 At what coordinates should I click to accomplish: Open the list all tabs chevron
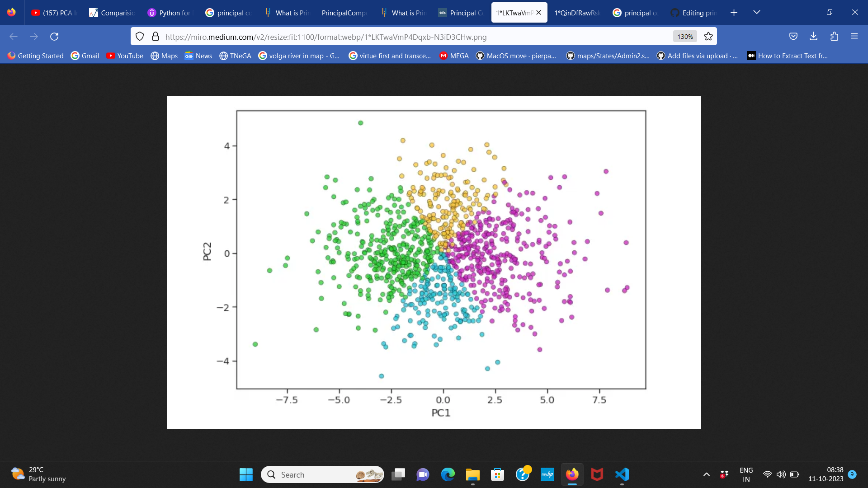[757, 13]
